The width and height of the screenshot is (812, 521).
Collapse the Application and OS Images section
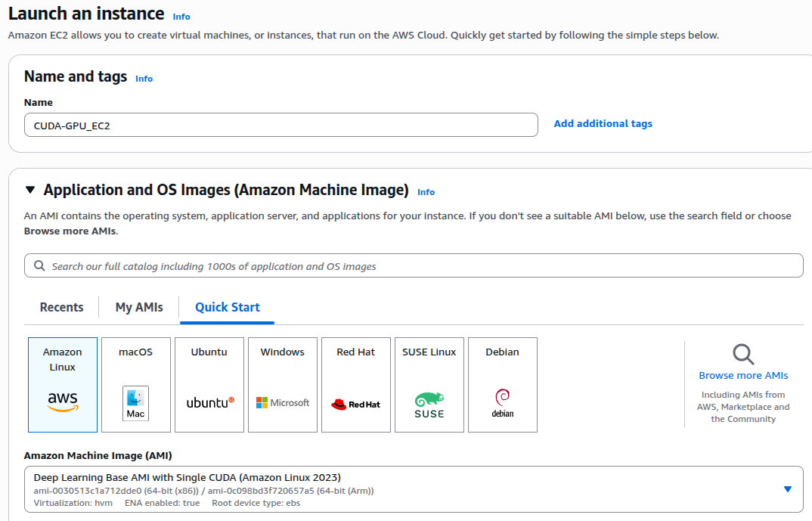point(30,190)
